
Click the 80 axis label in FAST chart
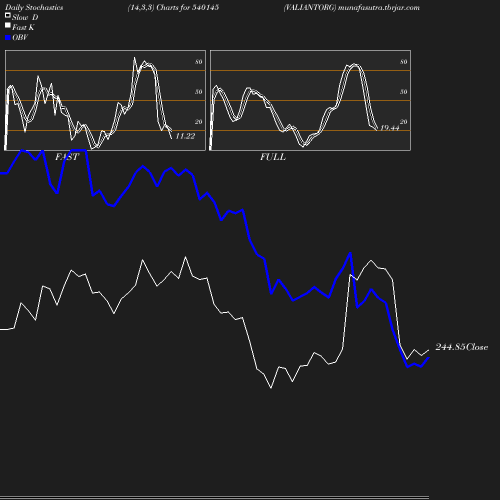pos(199,62)
